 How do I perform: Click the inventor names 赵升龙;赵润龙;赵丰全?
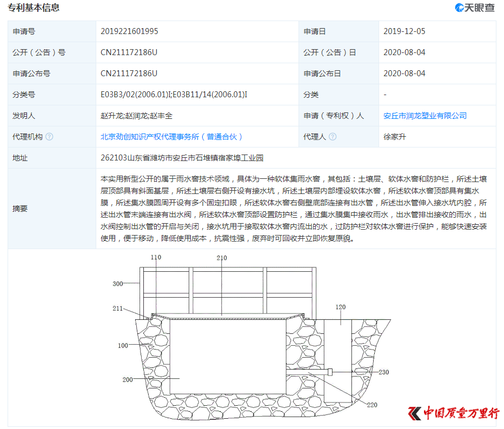(x=136, y=116)
